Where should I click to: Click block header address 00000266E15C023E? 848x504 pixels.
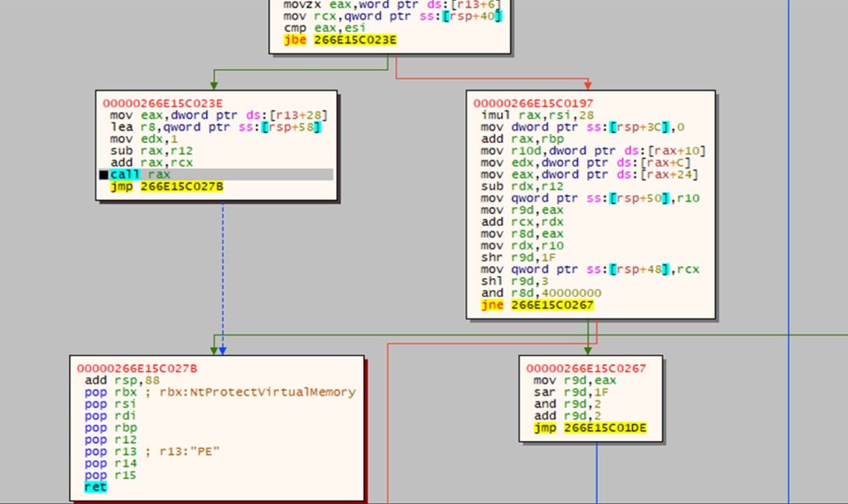pyautogui.click(x=159, y=103)
